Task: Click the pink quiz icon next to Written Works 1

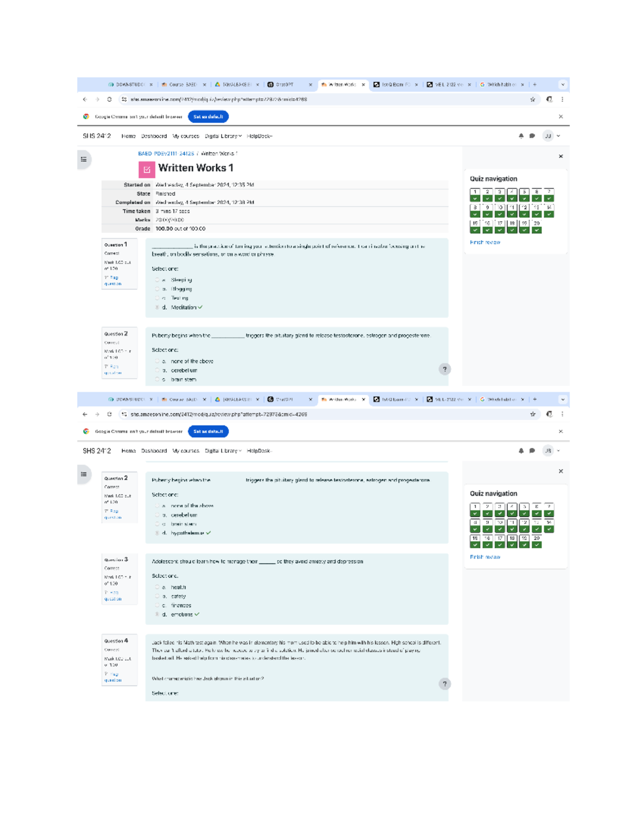Action: (147, 170)
